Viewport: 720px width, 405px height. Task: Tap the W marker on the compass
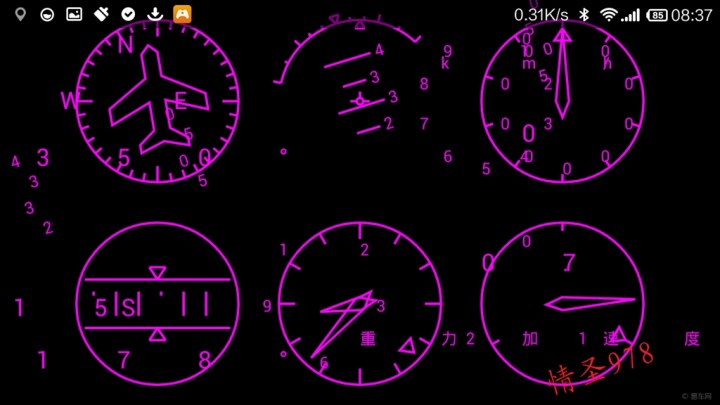[x=70, y=100]
